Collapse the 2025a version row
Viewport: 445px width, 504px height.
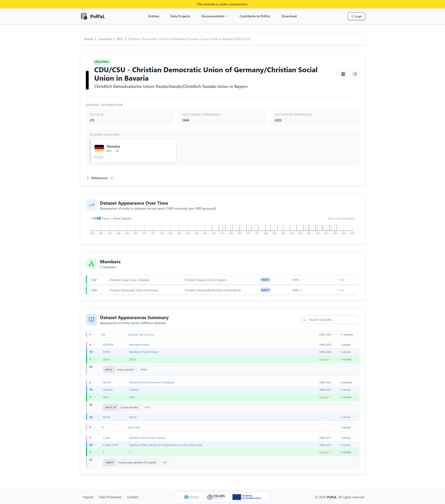pyautogui.click(x=95, y=359)
